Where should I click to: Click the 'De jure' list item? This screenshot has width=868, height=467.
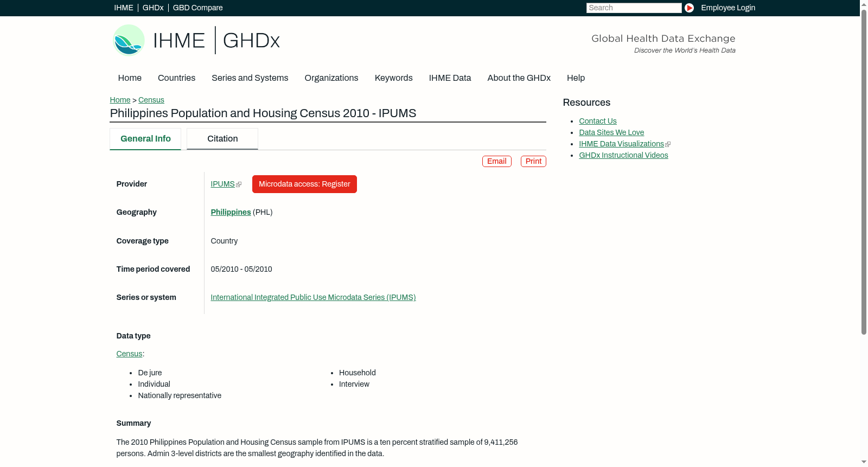[150, 373]
